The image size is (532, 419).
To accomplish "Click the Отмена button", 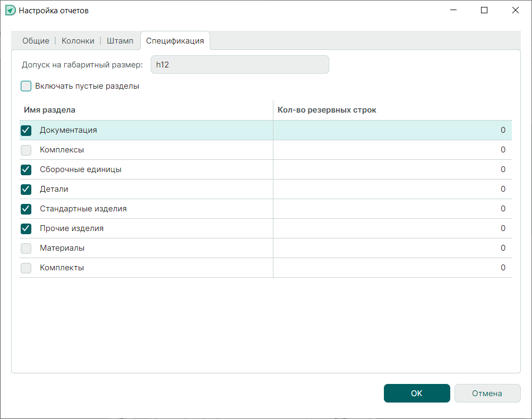I will pyautogui.click(x=487, y=394).
